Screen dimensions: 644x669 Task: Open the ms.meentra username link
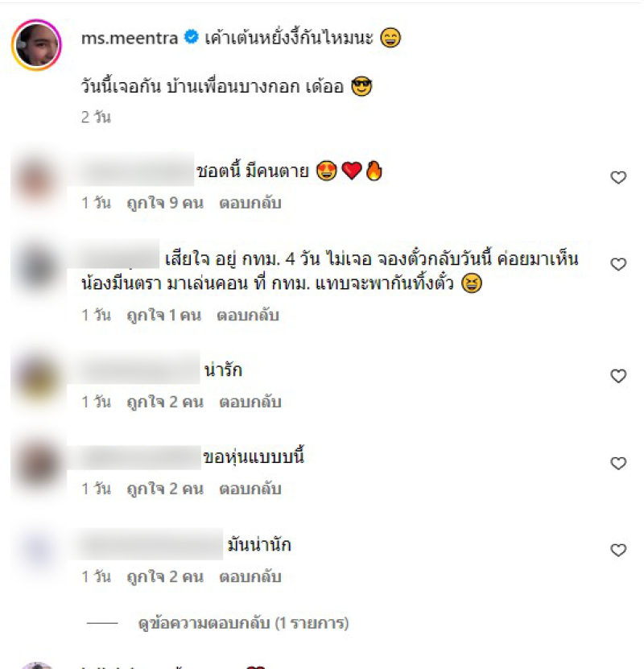pyautogui.click(x=130, y=38)
